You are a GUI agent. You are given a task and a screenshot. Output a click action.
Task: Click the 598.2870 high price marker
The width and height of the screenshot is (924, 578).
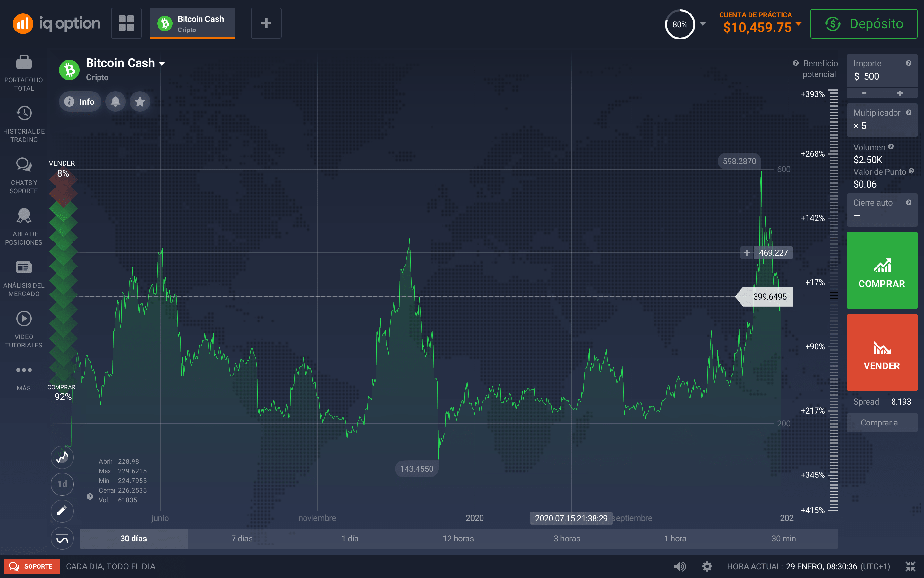(x=739, y=161)
